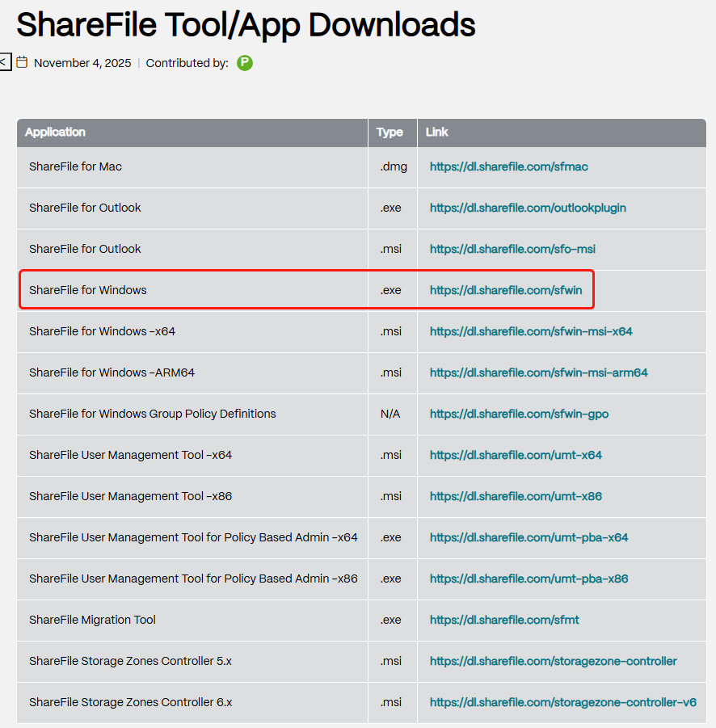The width and height of the screenshot is (716, 728).
Task: Open the sfwin-msi-x64 download link
Action: coord(531,331)
